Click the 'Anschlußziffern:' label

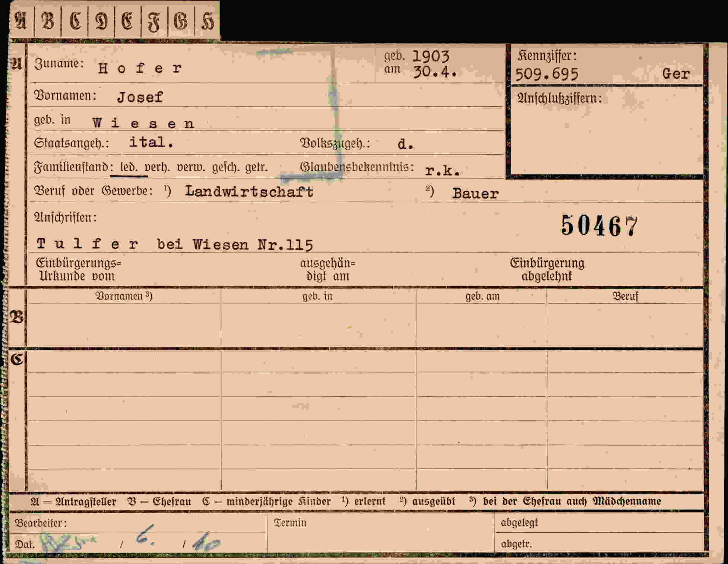tap(559, 98)
